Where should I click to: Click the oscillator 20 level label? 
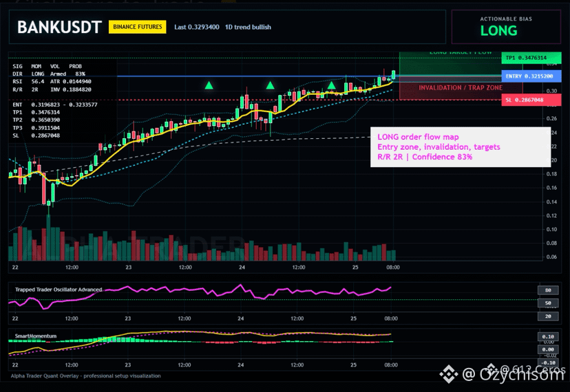coord(548,316)
